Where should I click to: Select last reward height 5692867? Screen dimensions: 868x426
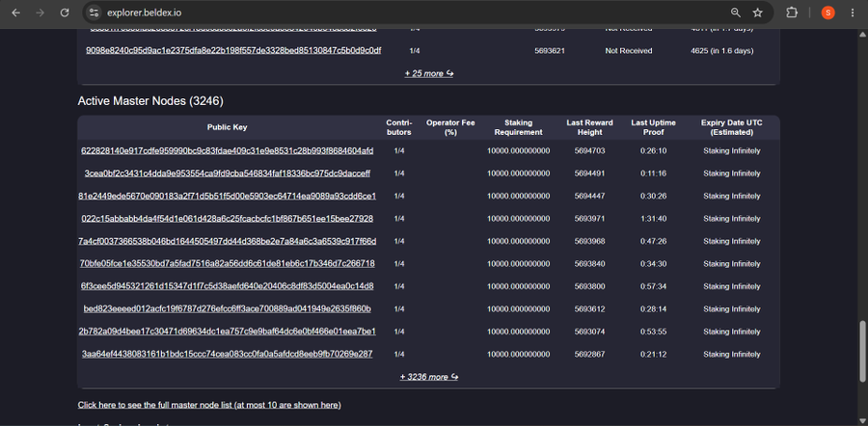(x=589, y=354)
